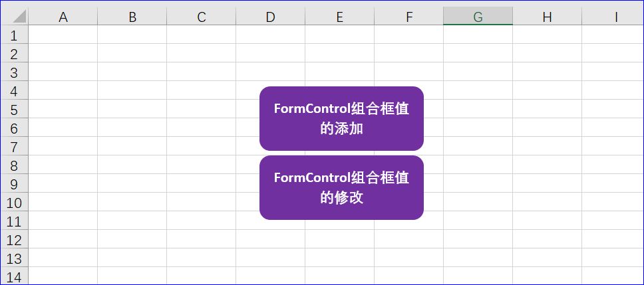Image resolution: width=644 pixels, height=285 pixels.
Task: Select row 10 header
Action: click(14, 203)
